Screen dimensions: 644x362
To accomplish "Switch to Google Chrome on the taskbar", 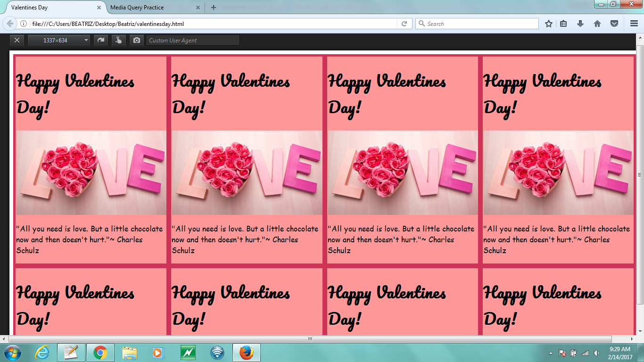I will click(100, 353).
